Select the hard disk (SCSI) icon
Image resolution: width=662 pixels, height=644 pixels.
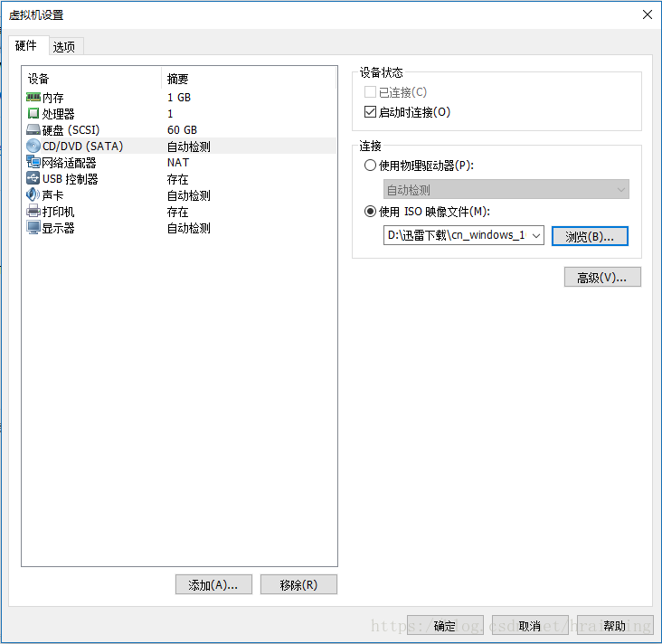pos(33,130)
